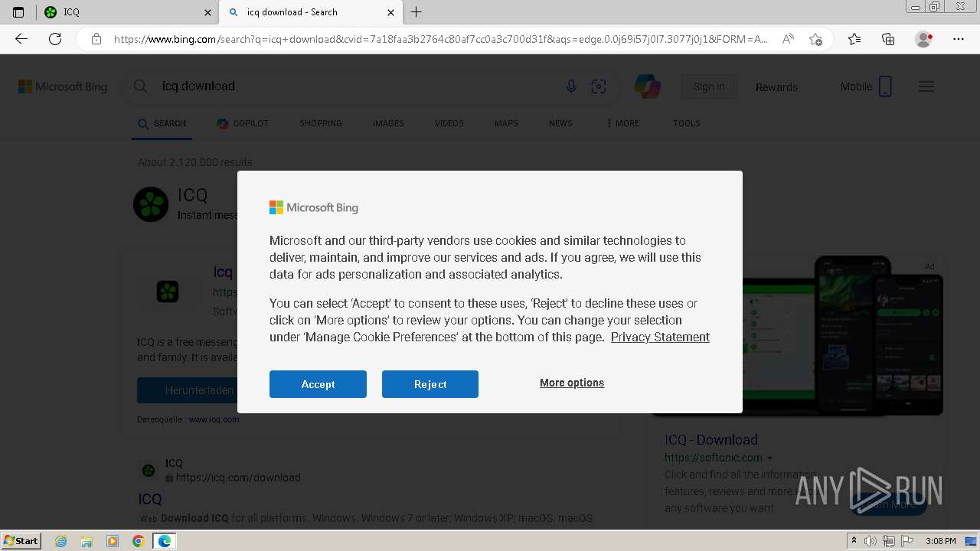Image resolution: width=980 pixels, height=551 pixels.
Task: Open More options for cookie preferences
Action: click(572, 383)
